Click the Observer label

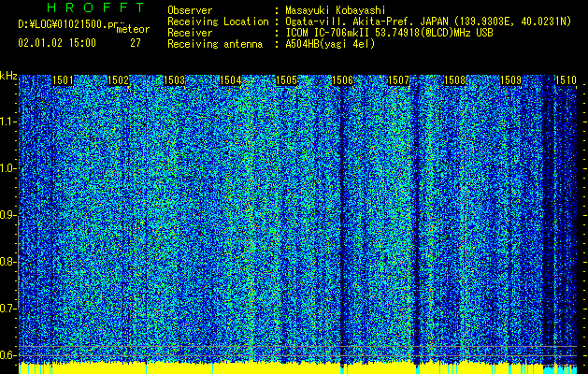(x=190, y=10)
